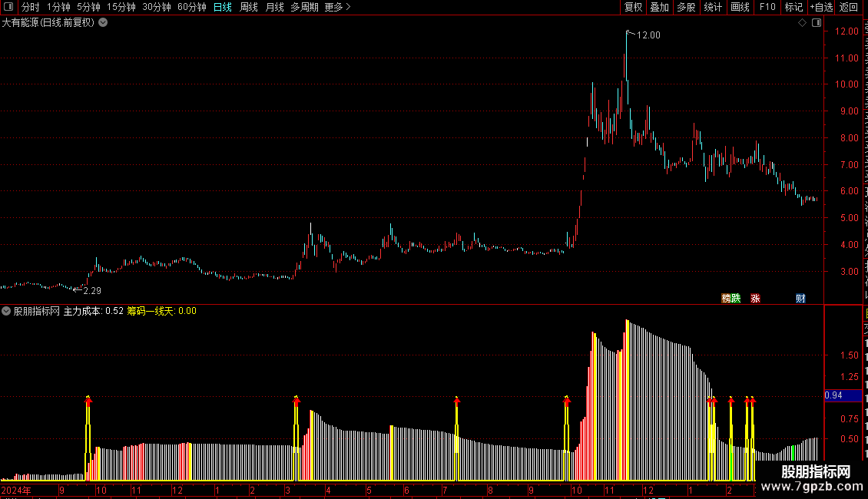
Task: Click the diamond icon in chart corner
Action: pos(802,23)
